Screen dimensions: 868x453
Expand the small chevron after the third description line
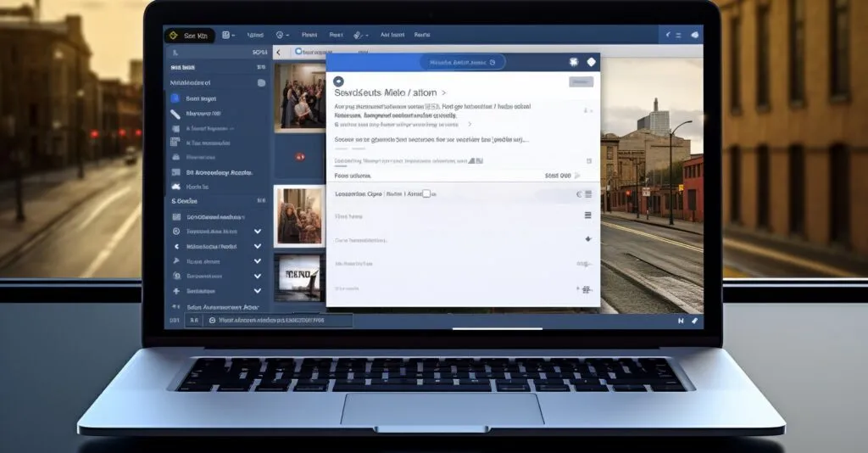click(x=470, y=125)
